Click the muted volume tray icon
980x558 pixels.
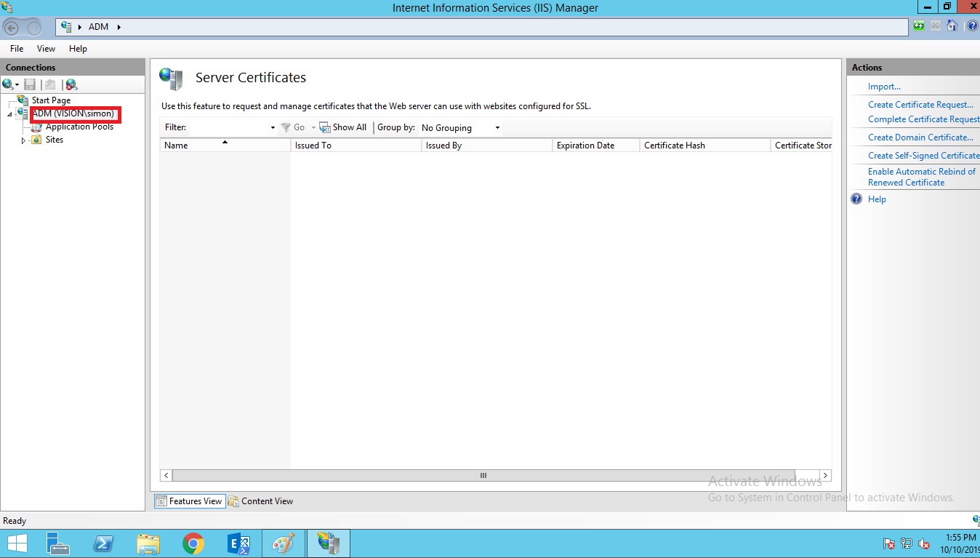(925, 543)
